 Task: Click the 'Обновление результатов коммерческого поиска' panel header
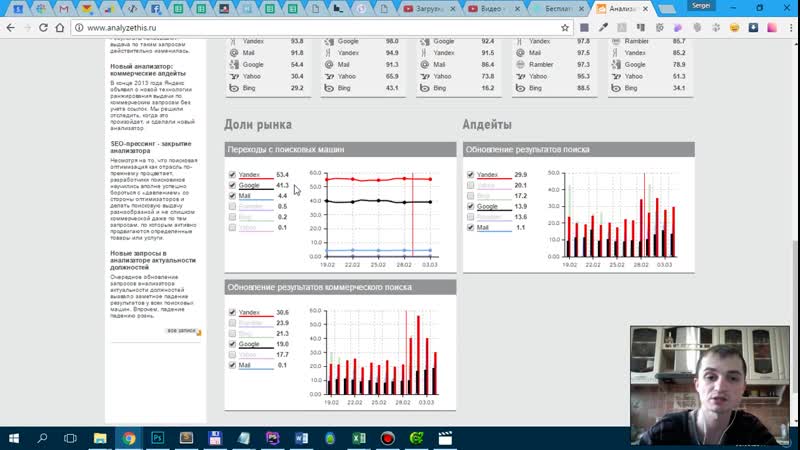(340, 287)
